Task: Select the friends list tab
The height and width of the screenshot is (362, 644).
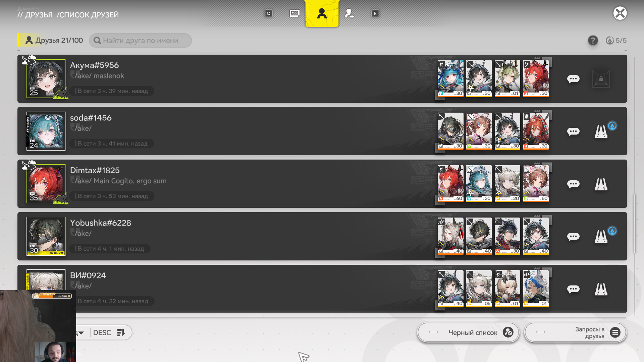Action: tap(322, 13)
